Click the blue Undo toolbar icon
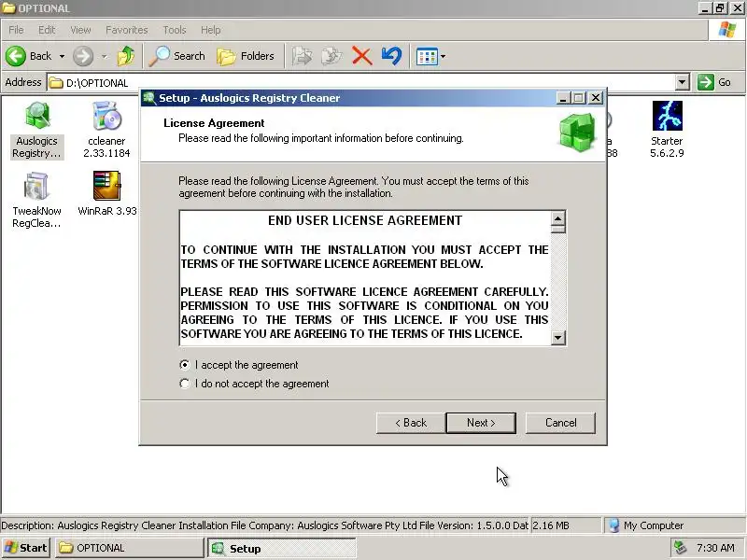The image size is (747, 560). tap(391, 56)
